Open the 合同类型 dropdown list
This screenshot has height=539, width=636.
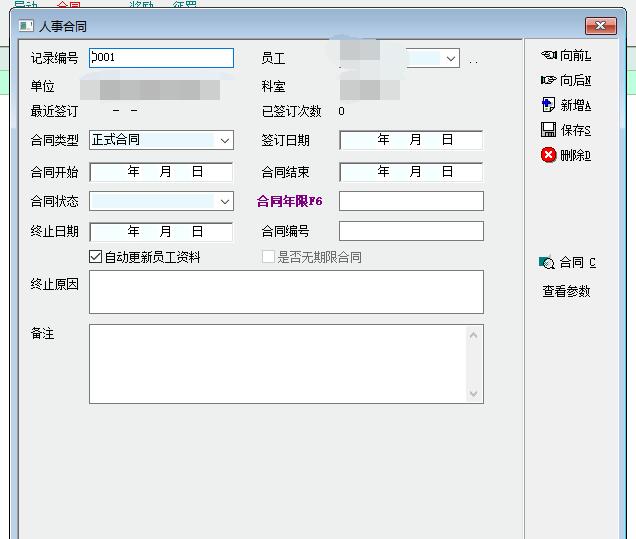tap(224, 141)
